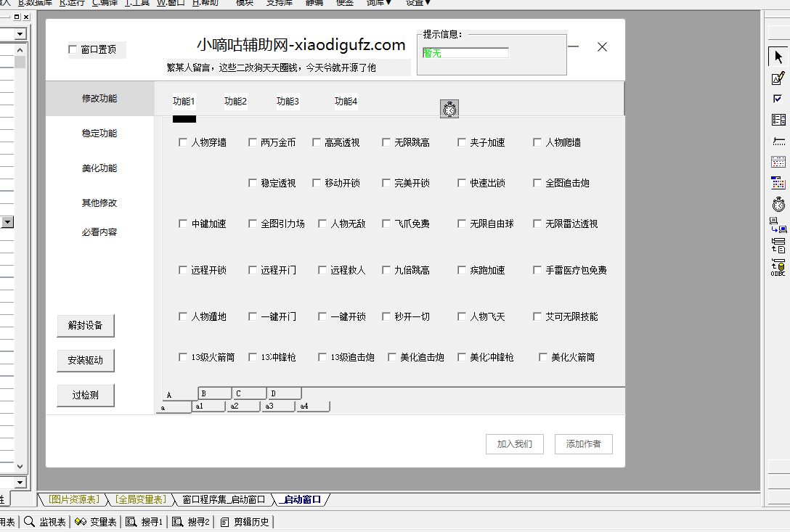This screenshot has width=790, height=532.
Task: Click the black indicator bar under 功能1
Action: [x=184, y=119]
